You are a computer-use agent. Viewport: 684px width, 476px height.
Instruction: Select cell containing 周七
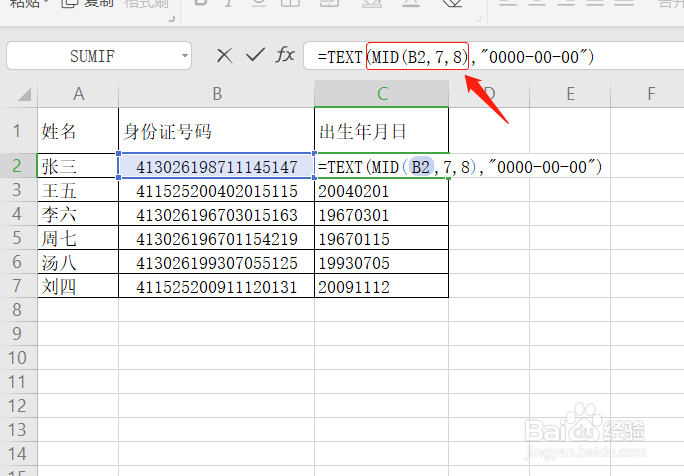tap(78, 238)
